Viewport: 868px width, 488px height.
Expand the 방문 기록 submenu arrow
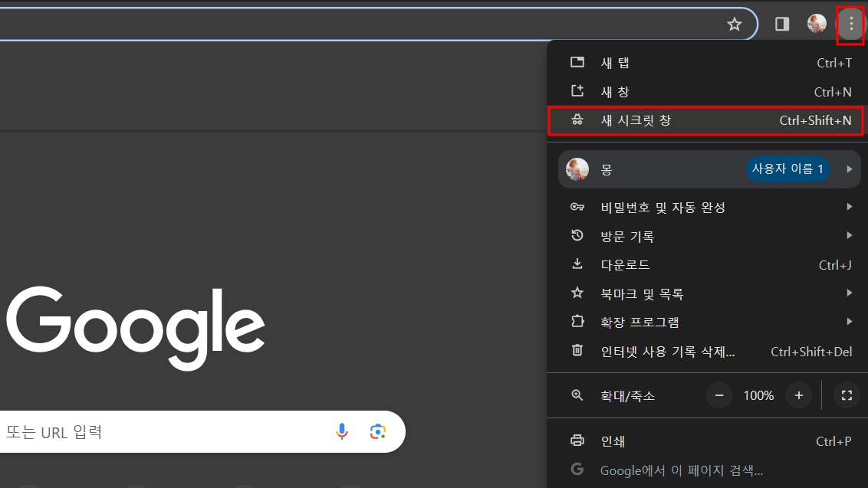[x=849, y=236]
